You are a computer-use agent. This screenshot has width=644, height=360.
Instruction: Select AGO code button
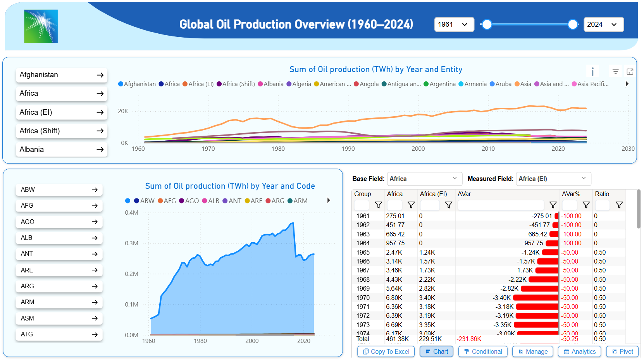(x=59, y=222)
